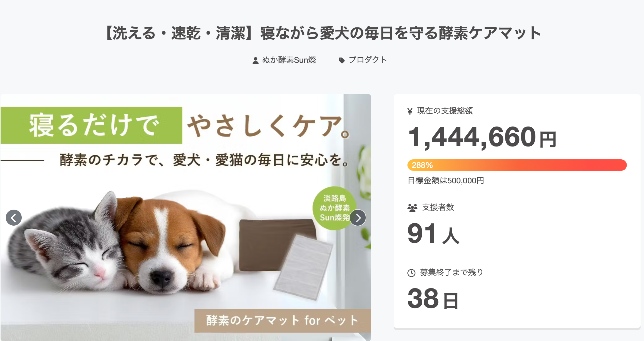644x341 pixels.
Task: Click the clock icon near 募集終了まで残り
Action: point(411,273)
